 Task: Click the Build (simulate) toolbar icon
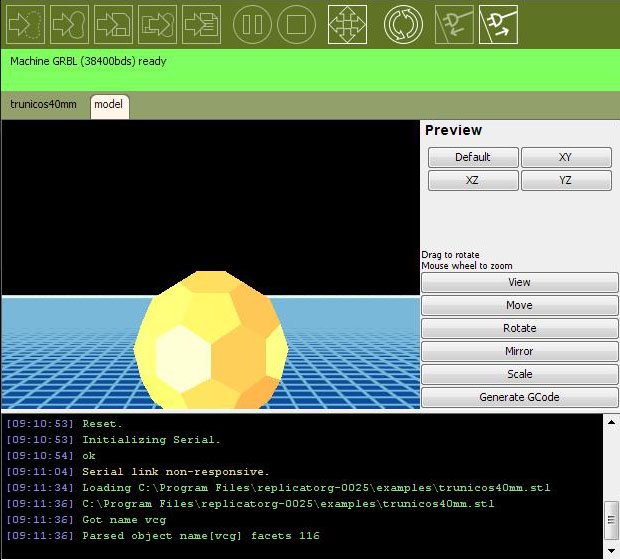(26, 24)
